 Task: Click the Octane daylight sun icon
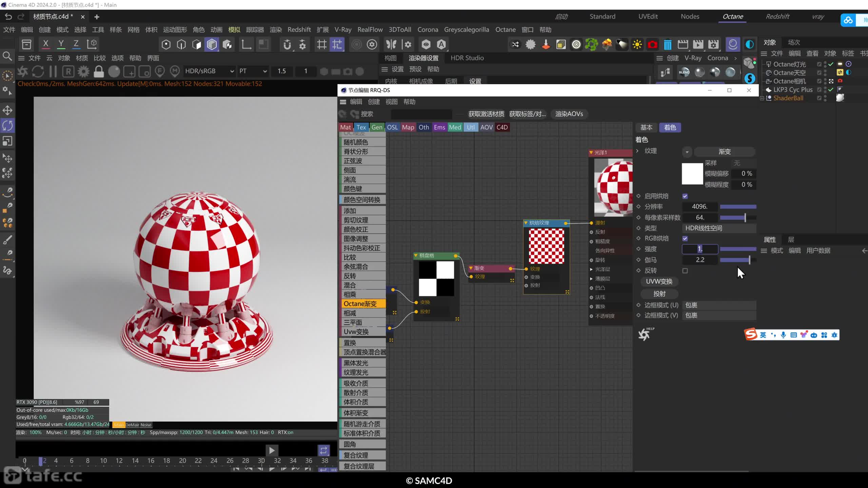coord(637,44)
